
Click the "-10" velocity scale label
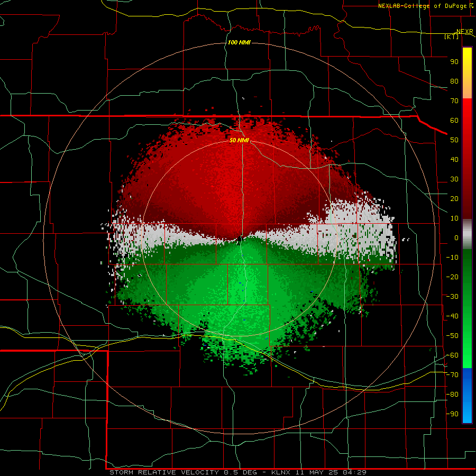452,258
